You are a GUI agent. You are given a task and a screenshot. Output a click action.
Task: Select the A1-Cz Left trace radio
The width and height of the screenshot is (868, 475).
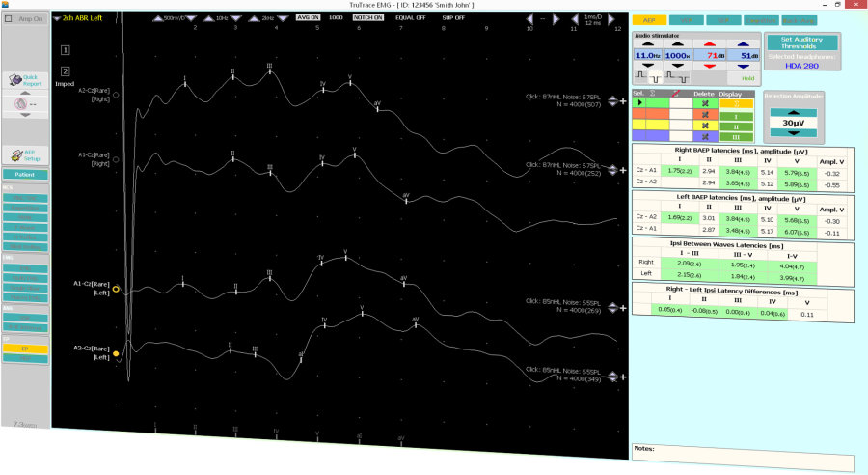[116, 289]
